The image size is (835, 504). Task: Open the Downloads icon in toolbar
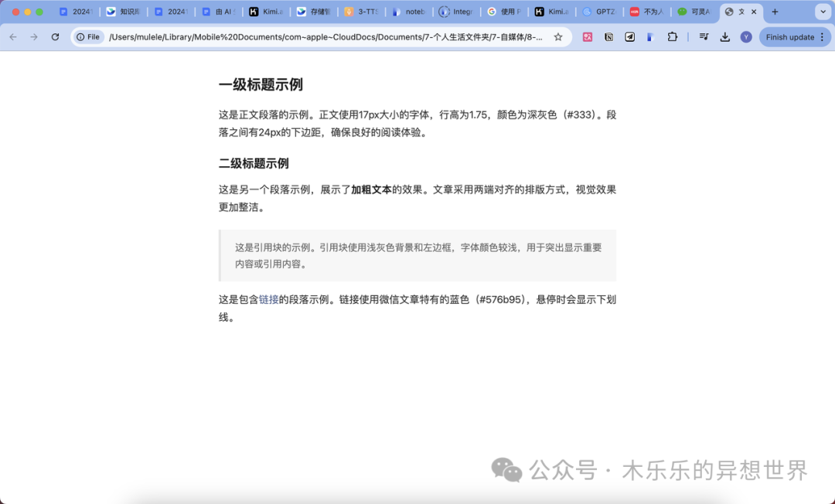(x=725, y=37)
